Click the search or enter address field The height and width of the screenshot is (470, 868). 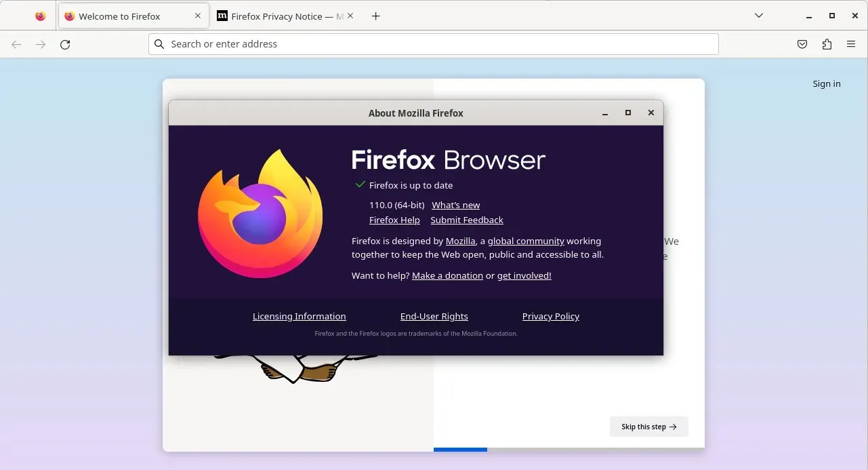click(434, 44)
